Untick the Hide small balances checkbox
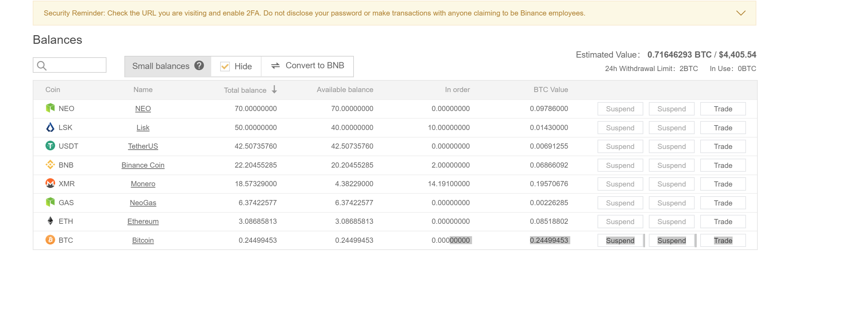Viewport: 868px width, 310px height. 225,66
